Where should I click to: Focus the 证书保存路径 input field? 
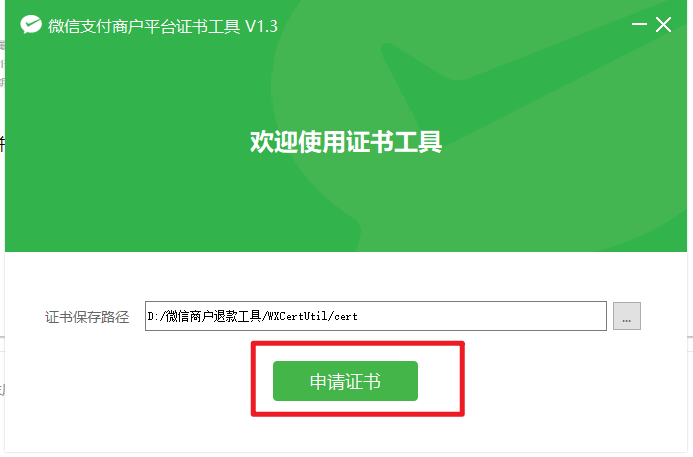(x=376, y=316)
